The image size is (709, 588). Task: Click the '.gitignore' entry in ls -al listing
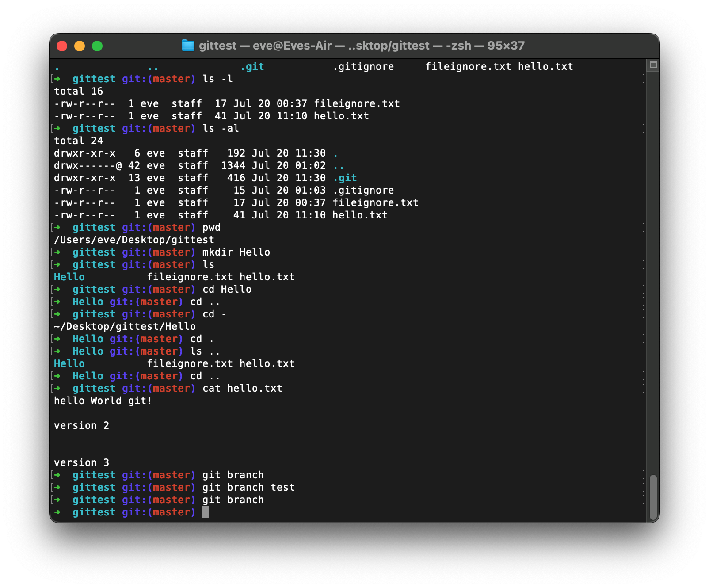(x=363, y=190)
